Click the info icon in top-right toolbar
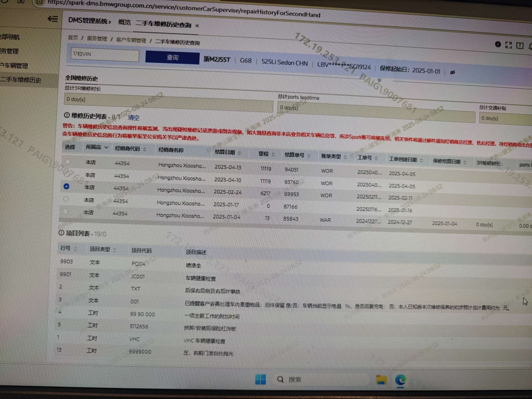This screenshot has width=532, height=399. tap(498, 44)
